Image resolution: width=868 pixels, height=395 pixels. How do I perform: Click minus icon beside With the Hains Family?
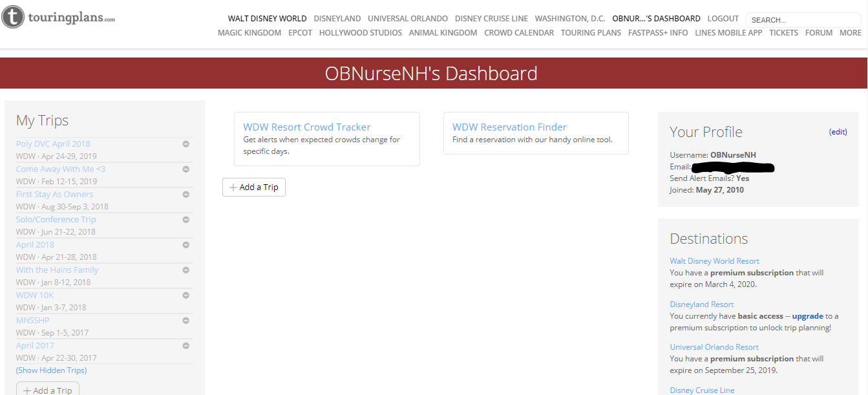(185, 270)
